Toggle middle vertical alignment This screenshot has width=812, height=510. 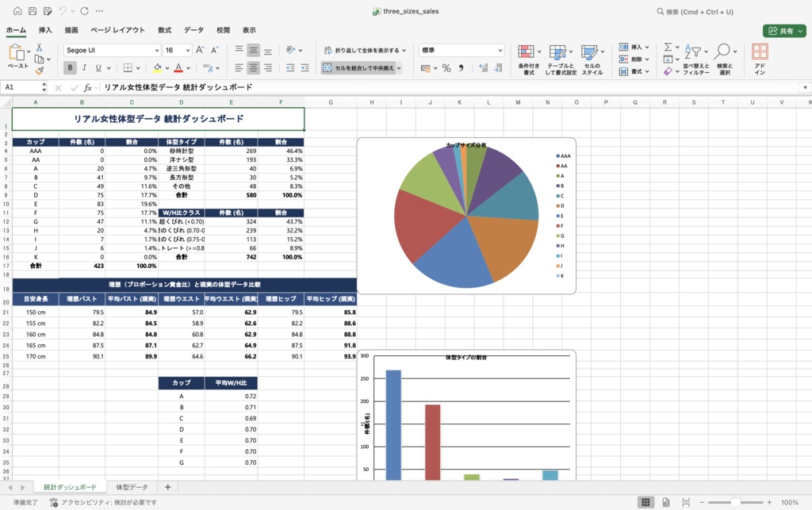tap(253, 50)
